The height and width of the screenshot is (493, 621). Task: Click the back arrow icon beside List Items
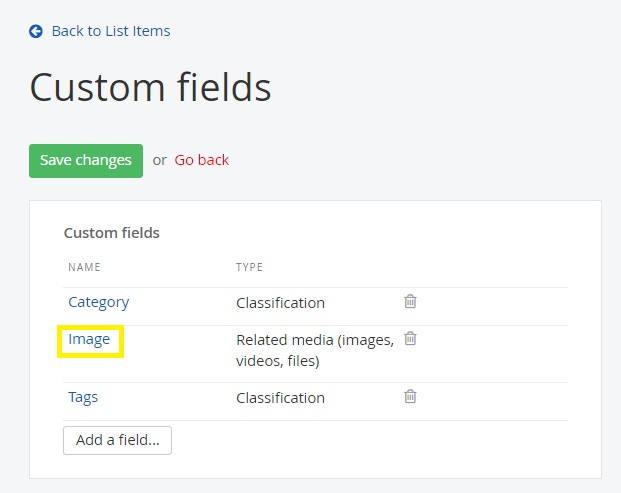pyautogui.click(x=36, y=31)
